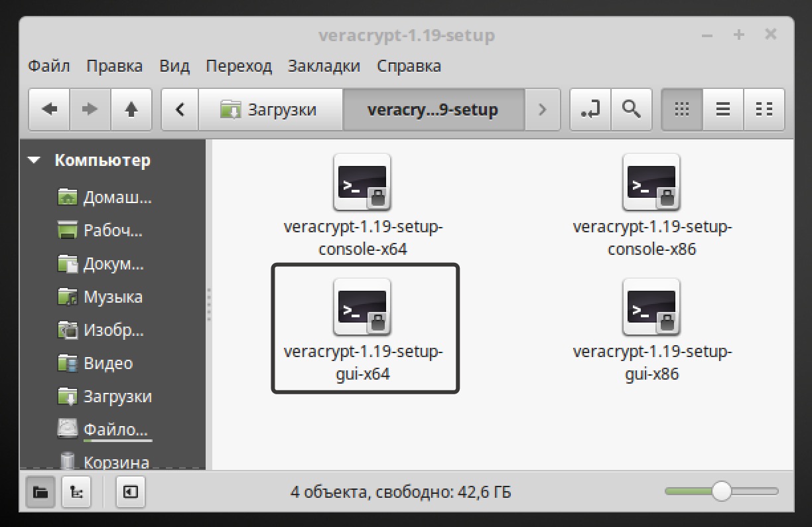Select the veracry...9-setup path button

[x=433, y=110]
